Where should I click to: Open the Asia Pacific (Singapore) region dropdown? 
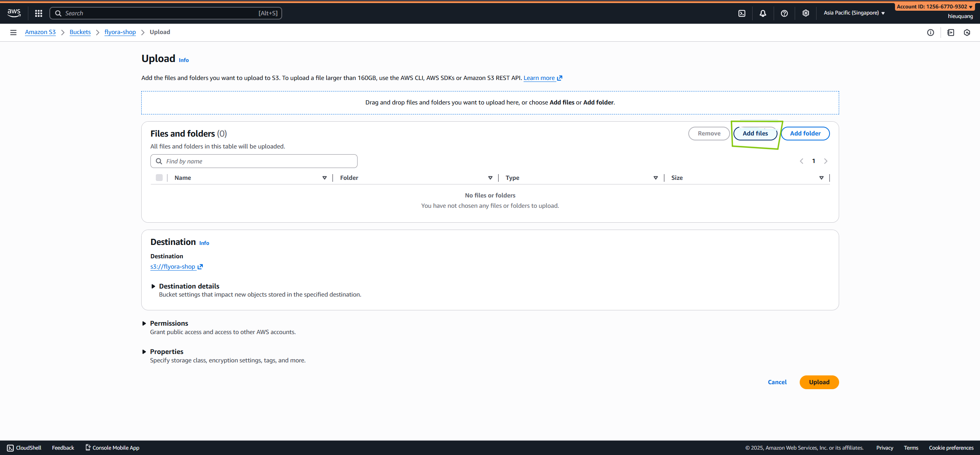pos(854,13)
